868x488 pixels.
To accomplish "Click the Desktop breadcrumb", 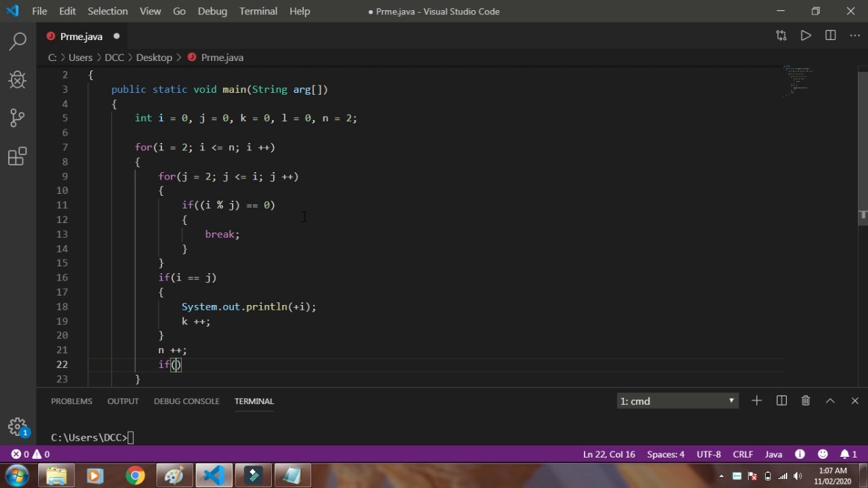I will [154, 58].
